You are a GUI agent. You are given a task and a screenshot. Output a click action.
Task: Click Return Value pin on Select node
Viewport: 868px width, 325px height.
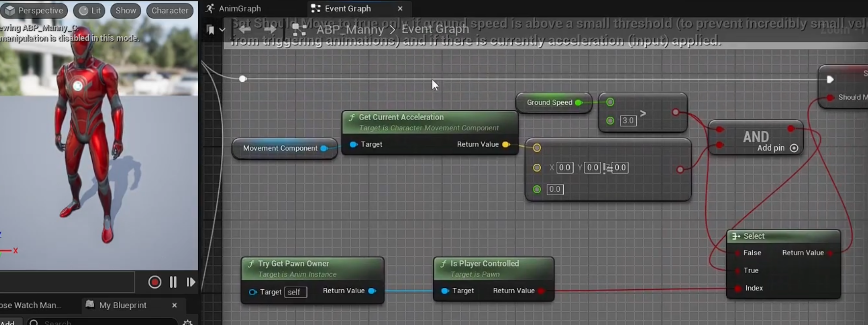[x=831, y=253]
